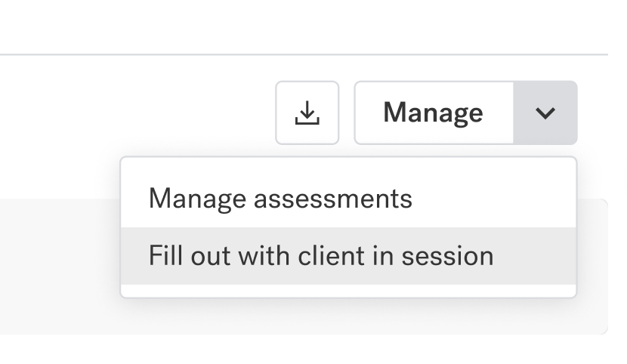The image size is (627, 364).
Task: Choose Fill out with client in session
Action: pyautogui.click(x=348, y=256)
